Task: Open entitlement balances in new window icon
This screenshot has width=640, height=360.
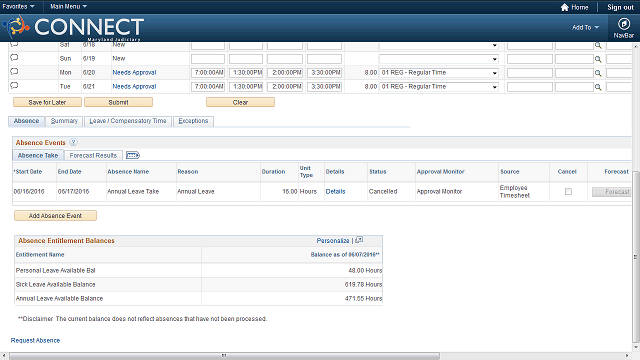Action: pyautogui.click(x=359, y=240)
